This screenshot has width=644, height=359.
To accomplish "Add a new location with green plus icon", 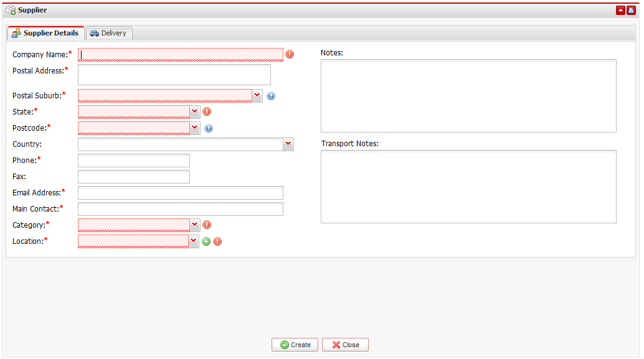I will click(x=206, y=241).
